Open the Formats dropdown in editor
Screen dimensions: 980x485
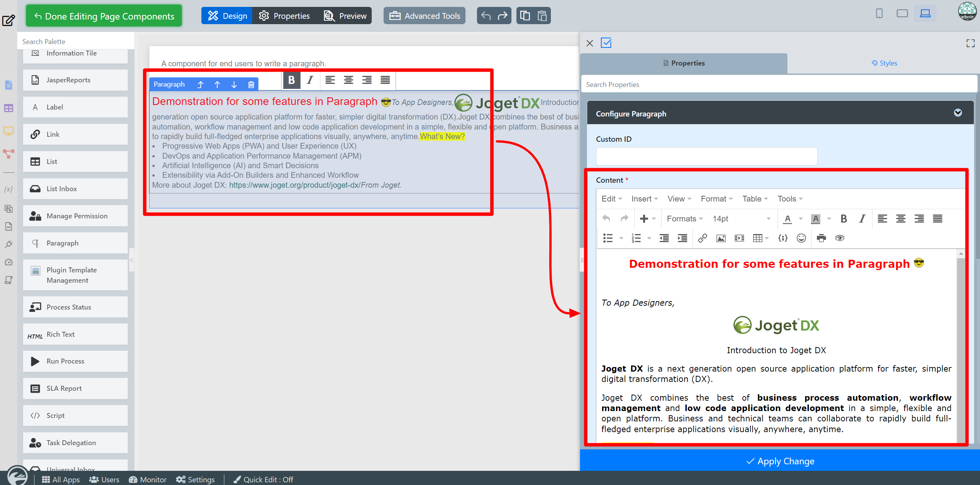684,219
